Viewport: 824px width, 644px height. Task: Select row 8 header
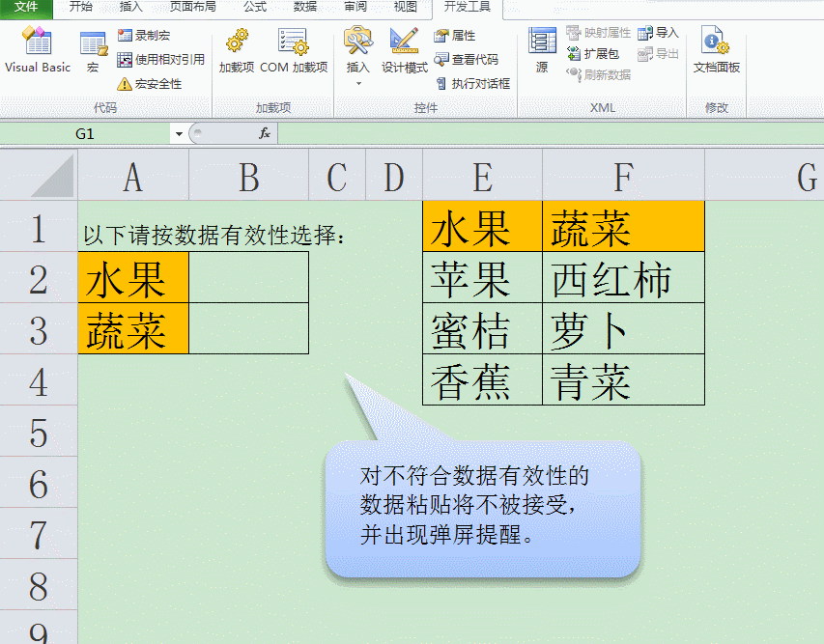point(39,584)
